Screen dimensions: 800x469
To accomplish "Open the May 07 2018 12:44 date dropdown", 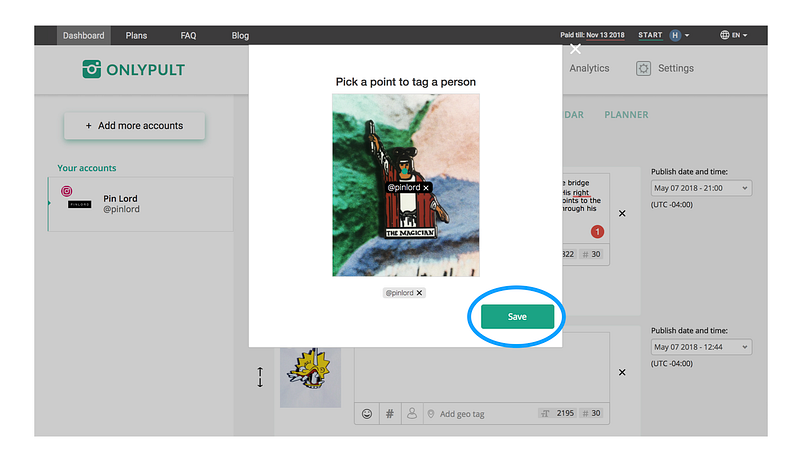I will tap(702, 347).
